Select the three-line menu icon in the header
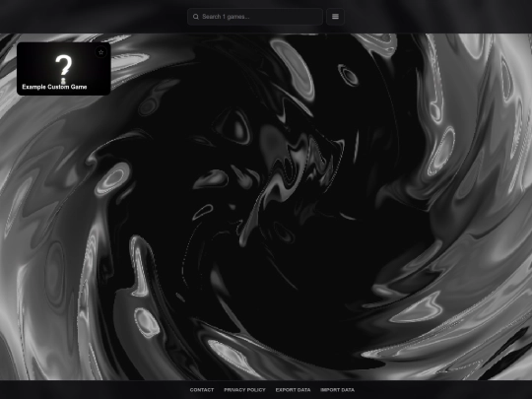Viewport: 532px width, 399px height. [335, 17]
